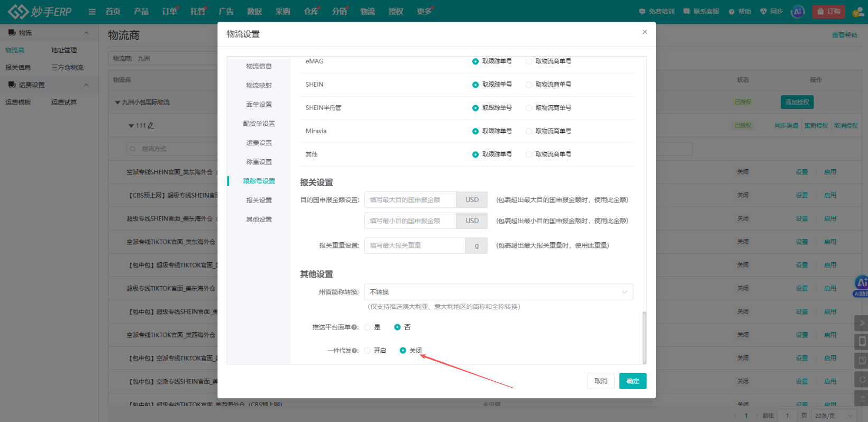868x422 pixels.
Task: Click the help icon next to 一件代发
Action: 354,351
